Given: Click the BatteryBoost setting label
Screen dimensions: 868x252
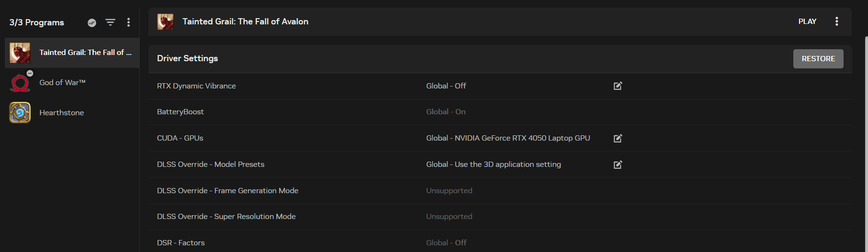Looking at the screenshot, I should point(180,112).
